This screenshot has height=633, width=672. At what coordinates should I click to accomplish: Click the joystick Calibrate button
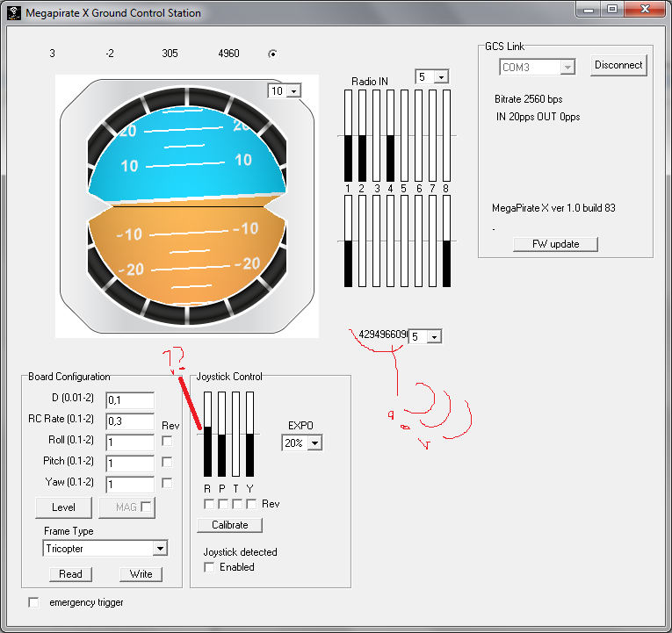point(230,525)
